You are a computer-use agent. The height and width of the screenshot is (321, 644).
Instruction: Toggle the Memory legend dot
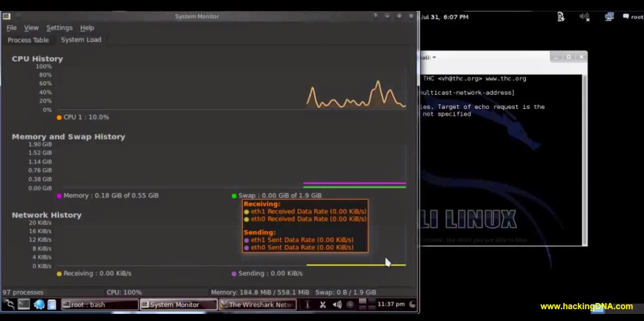pos(59,195)
